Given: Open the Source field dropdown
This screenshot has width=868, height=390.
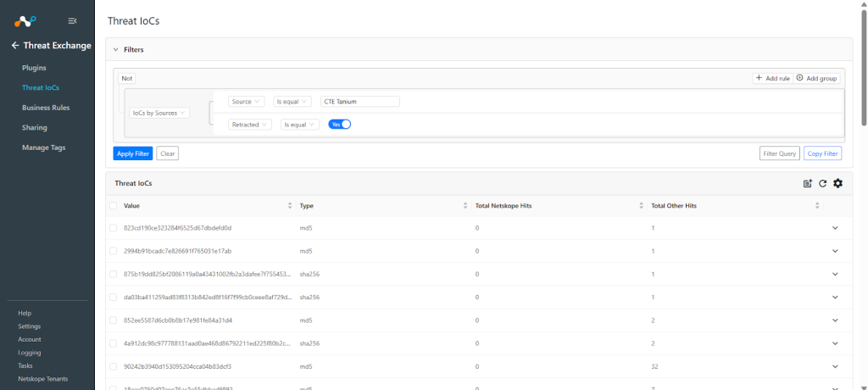Looking at the screenshot, I should click(x=247, y=102).
